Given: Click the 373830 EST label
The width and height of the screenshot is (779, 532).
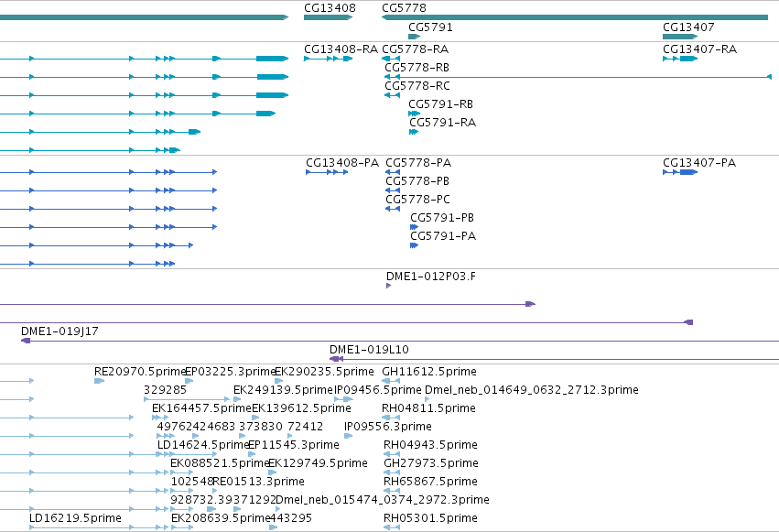Looking at the screenshot, I should pos(261,427).
